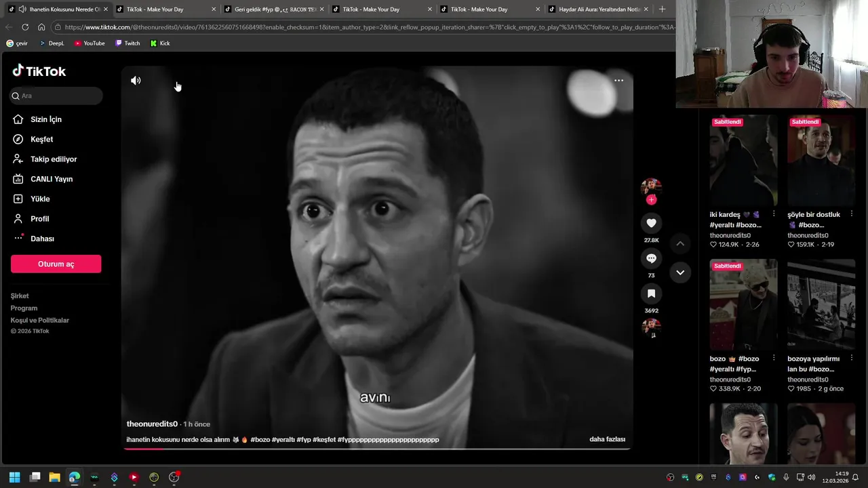Mute the video with the speaker icon
868x488 pixels.
pos(136,80)
